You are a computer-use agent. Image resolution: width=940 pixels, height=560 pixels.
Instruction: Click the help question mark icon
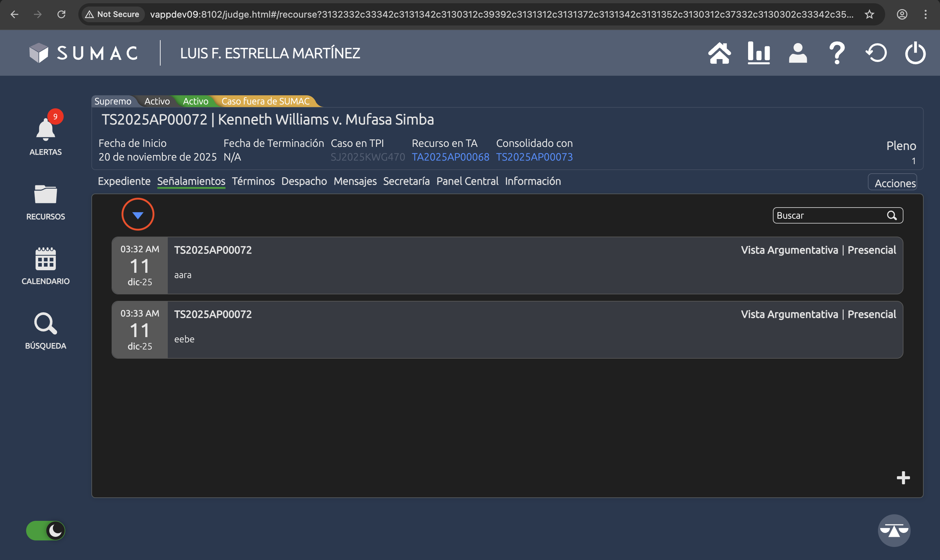837,53
